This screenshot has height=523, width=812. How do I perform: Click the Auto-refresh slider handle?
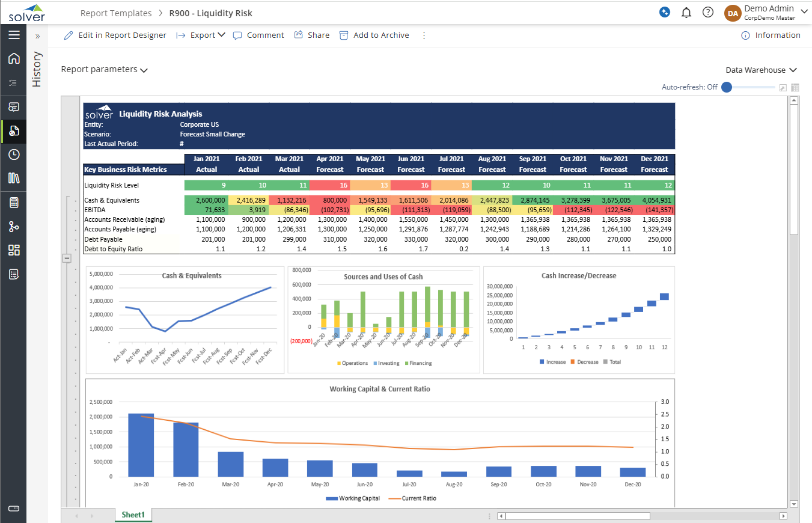[x=727, y=87]
